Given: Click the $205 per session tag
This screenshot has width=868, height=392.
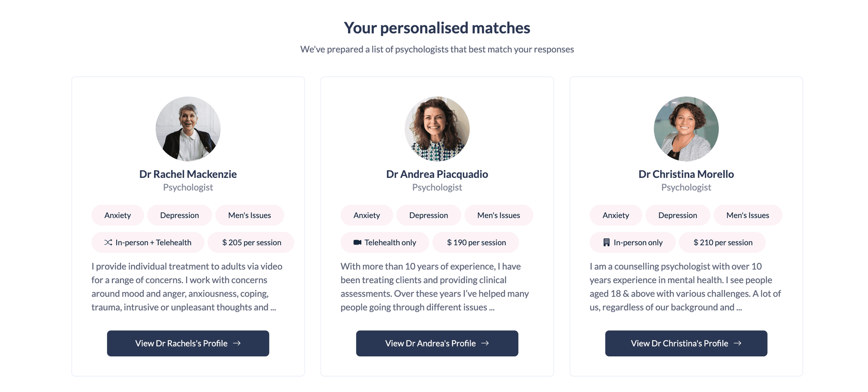Looking at the screenshot, I should coord(251,242).
